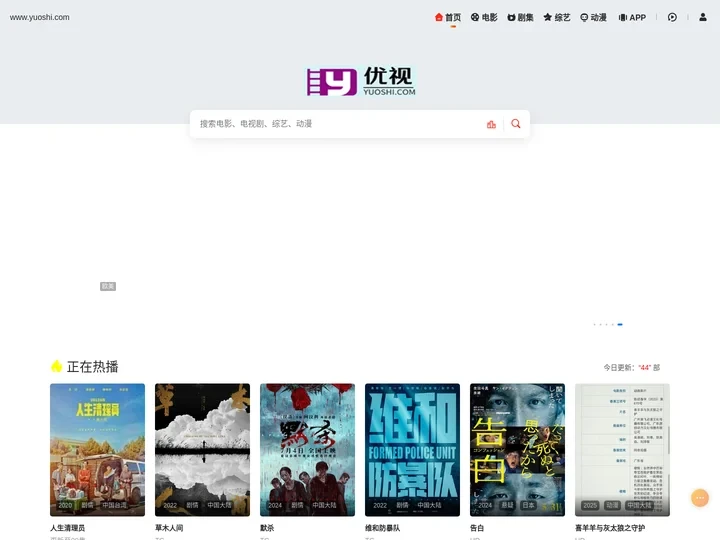Open the user account icon
This screenshot has height=540, width=720.
click(703, 17)
